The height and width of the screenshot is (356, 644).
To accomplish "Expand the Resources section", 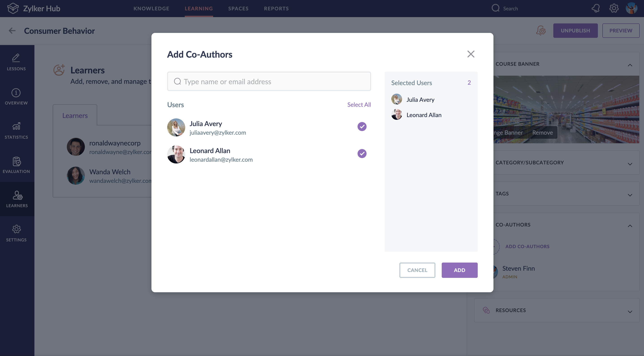I will tap(630, 311).
